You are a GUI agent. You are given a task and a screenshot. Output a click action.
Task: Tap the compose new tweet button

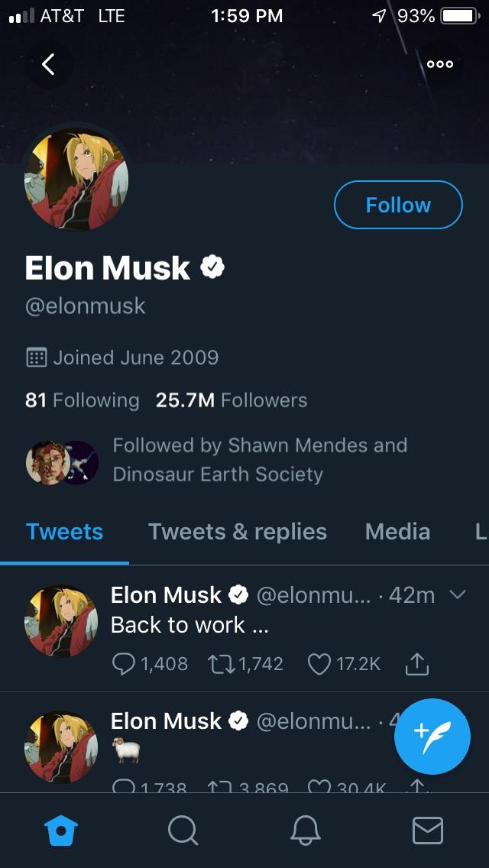point(432,737)
